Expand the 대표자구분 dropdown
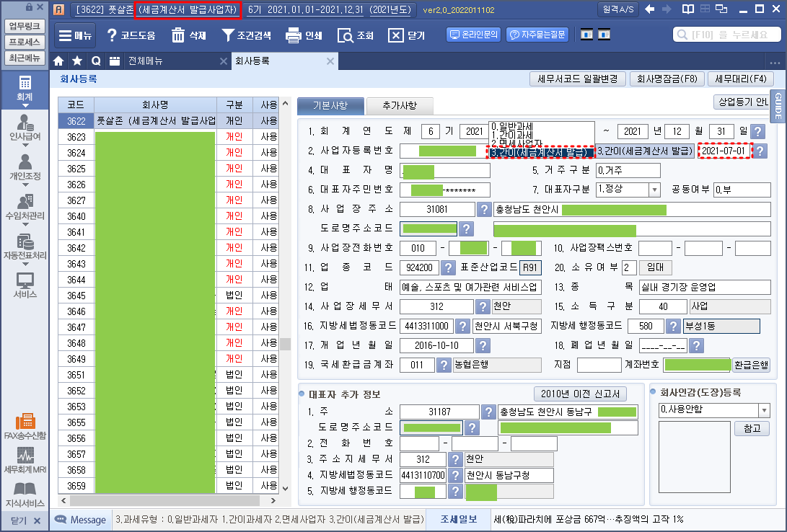This screenshot has height=532, width=787. pos(654,190)
